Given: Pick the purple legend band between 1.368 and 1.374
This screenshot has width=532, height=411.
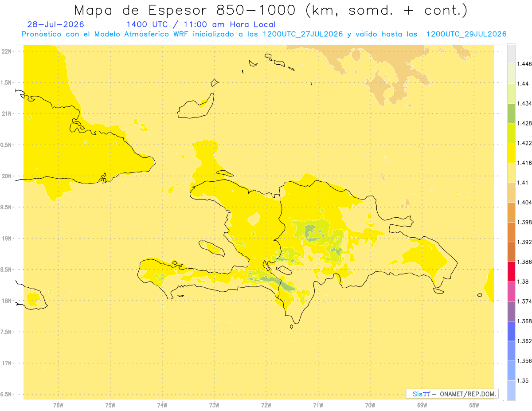Looking at the screenshot, I should tap(511, 311).
